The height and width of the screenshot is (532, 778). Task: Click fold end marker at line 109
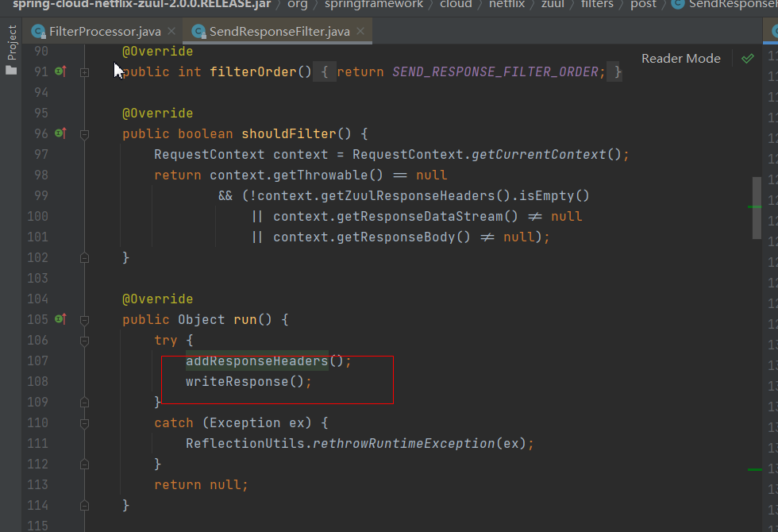tap(85, 403)
